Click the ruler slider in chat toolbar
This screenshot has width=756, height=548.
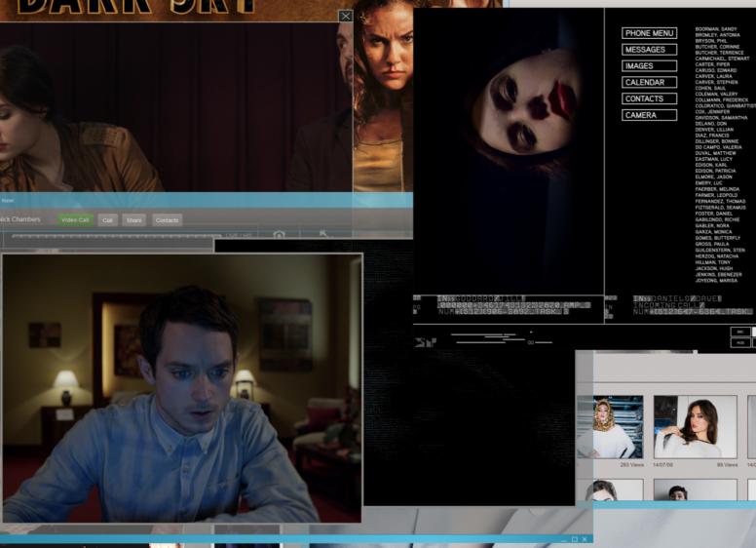116,236
